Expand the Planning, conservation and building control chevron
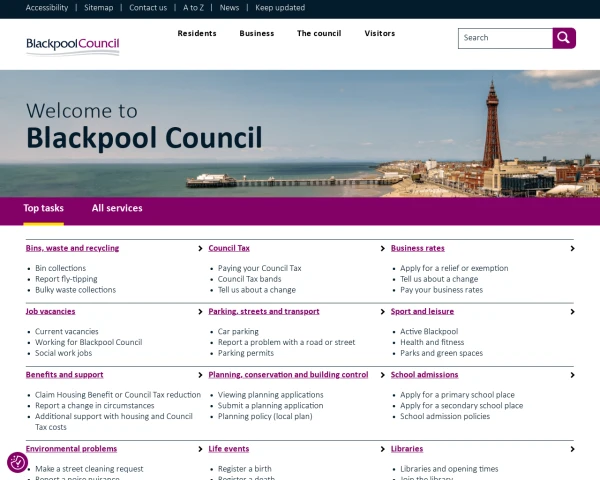 [382, 375]
